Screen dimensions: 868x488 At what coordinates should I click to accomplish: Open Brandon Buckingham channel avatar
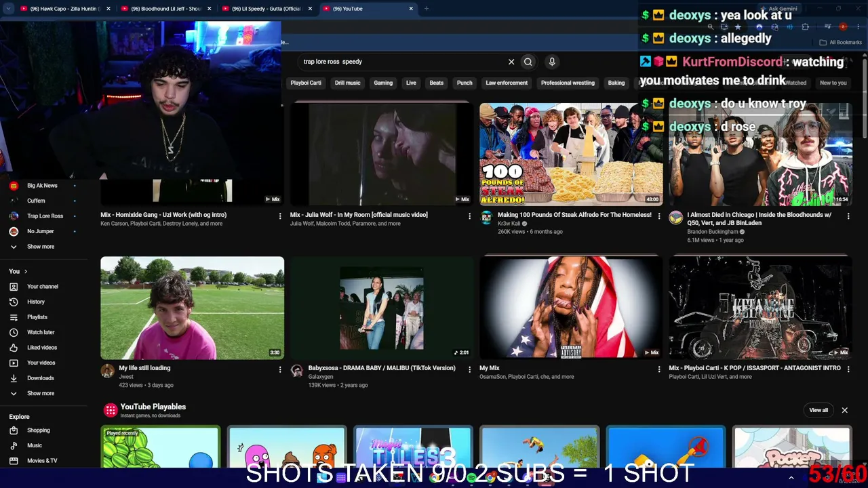[x=675, y=217]
